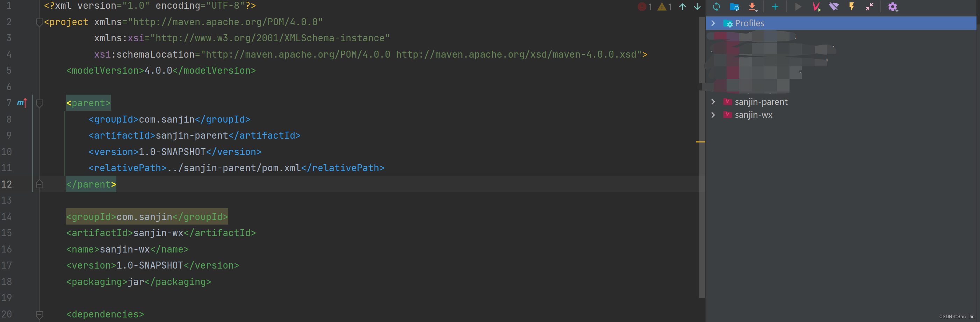980x322 pixels.
Task: Click Download Sources and Documentation icon
Action: point(752,7)
